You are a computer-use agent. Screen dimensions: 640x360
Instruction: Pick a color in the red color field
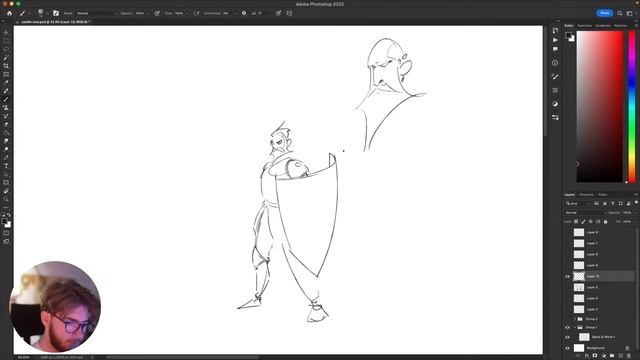(600, 107)
